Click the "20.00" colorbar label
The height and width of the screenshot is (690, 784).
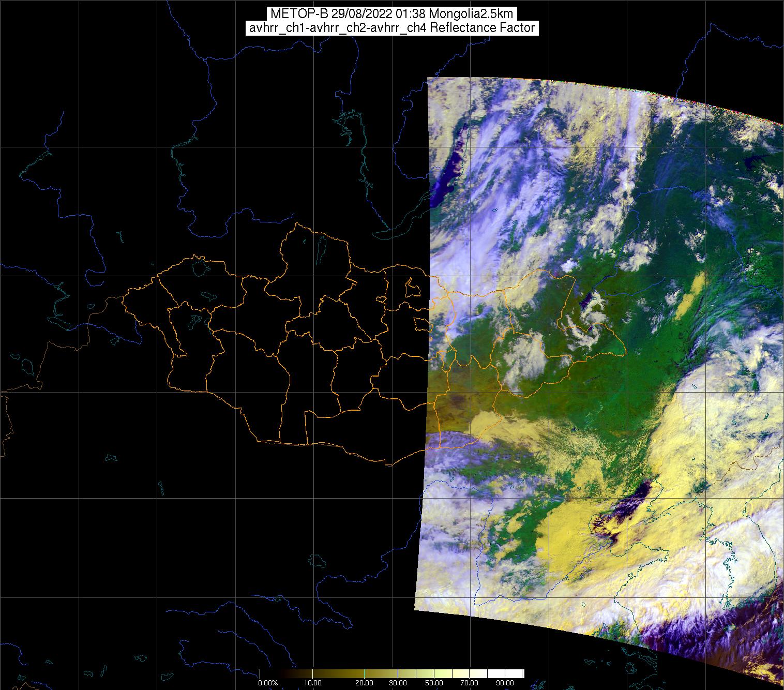365,683
